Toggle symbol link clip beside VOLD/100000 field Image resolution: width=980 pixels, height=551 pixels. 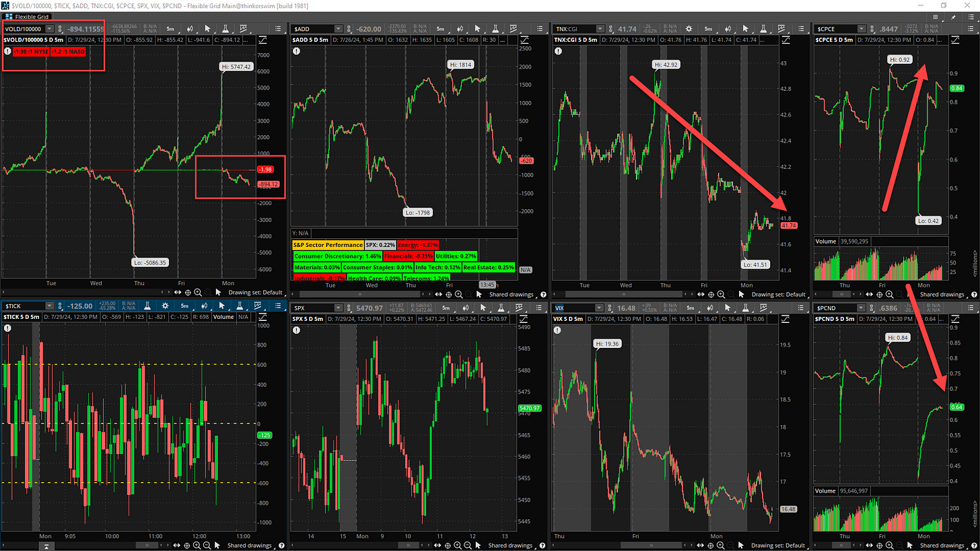(59, 29)
